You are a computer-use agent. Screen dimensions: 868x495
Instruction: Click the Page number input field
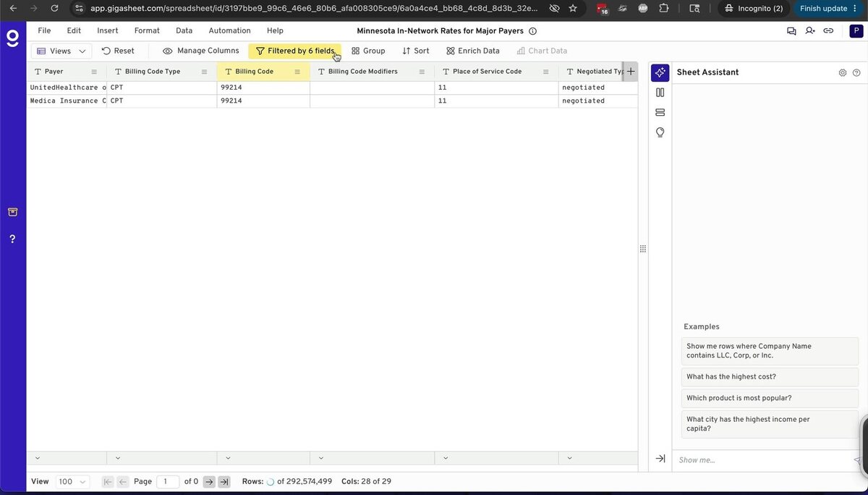click(x=168, y=481)
